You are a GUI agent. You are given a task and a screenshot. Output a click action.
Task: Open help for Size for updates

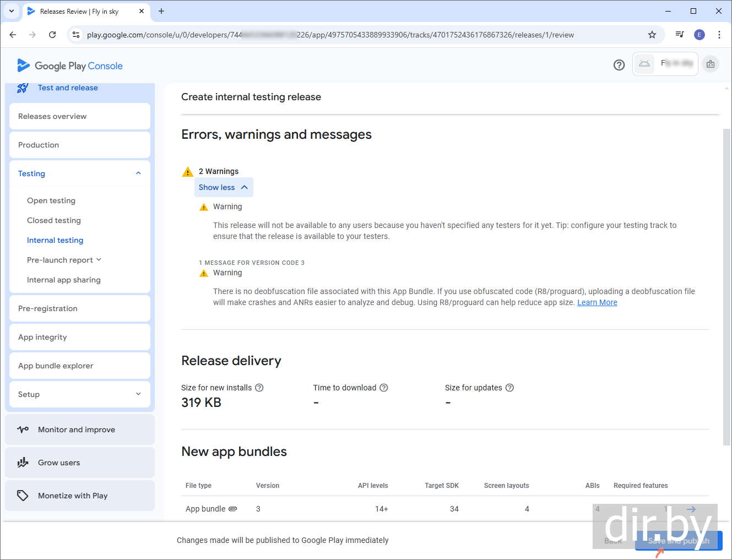[x=509, y=388]
